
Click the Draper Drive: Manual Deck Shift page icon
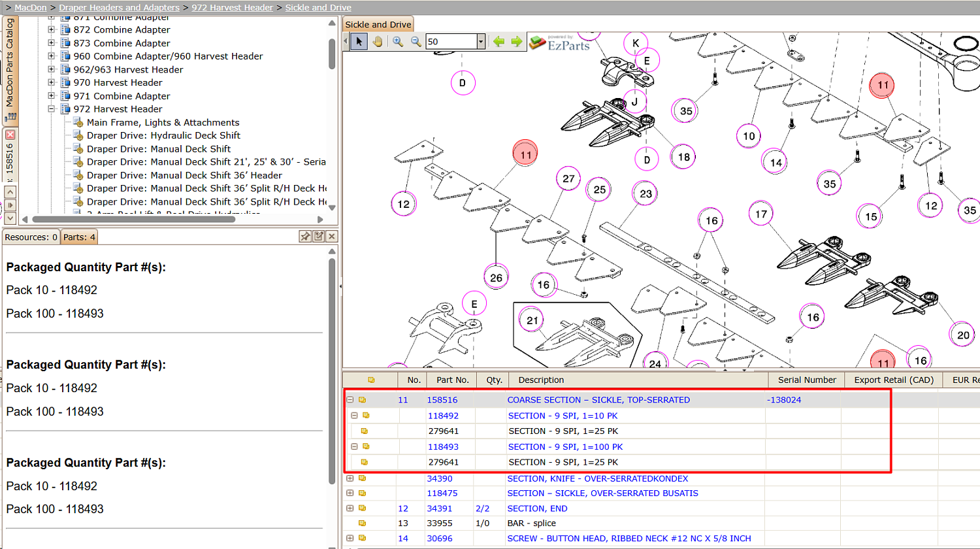pyautogui.click(x=78, y=148)
